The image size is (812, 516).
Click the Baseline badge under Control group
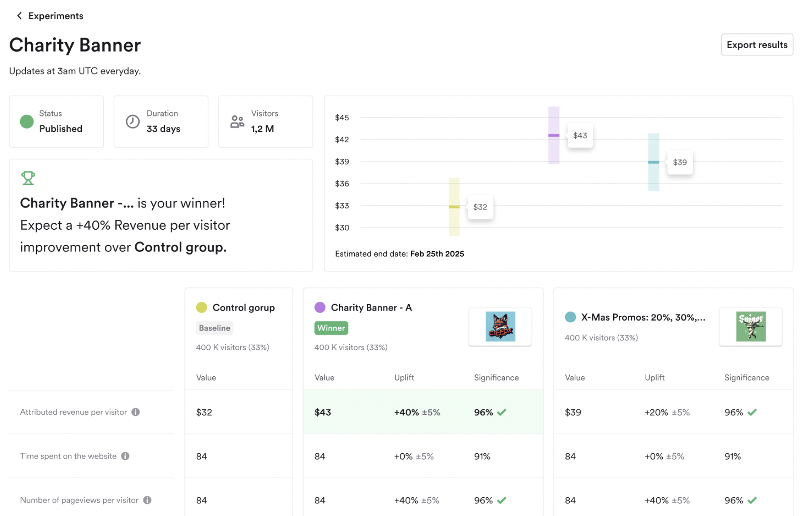tap(215, 328)
